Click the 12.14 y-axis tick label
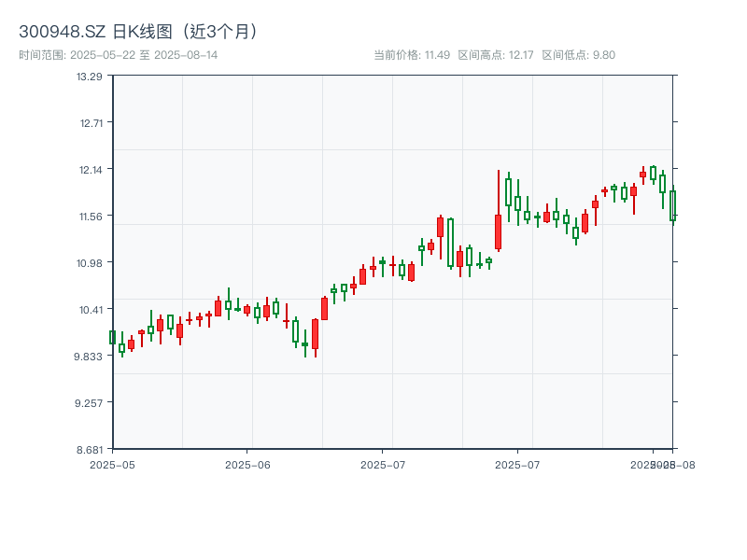This screenshot has width=747, height=560. (89, 169)
